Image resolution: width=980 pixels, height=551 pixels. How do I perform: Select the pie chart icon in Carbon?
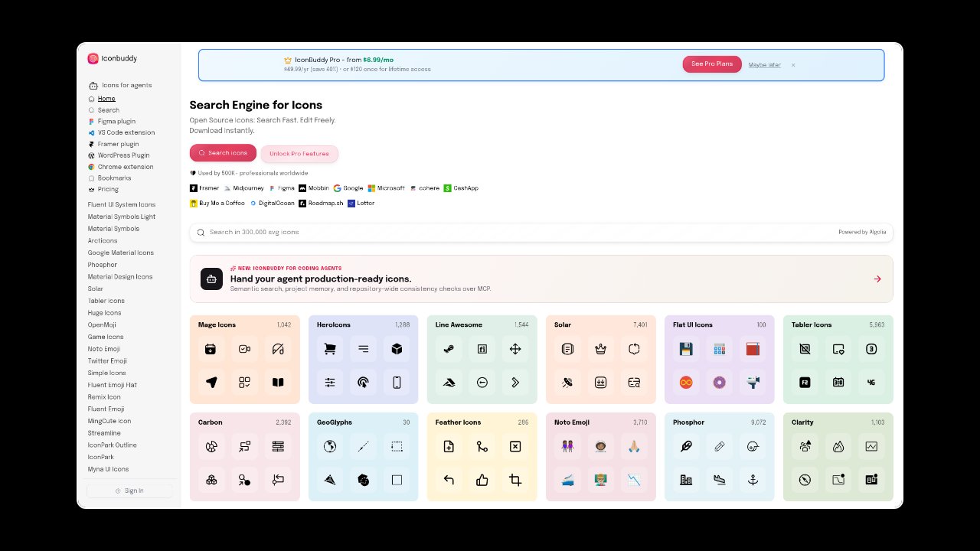(211, 446)
